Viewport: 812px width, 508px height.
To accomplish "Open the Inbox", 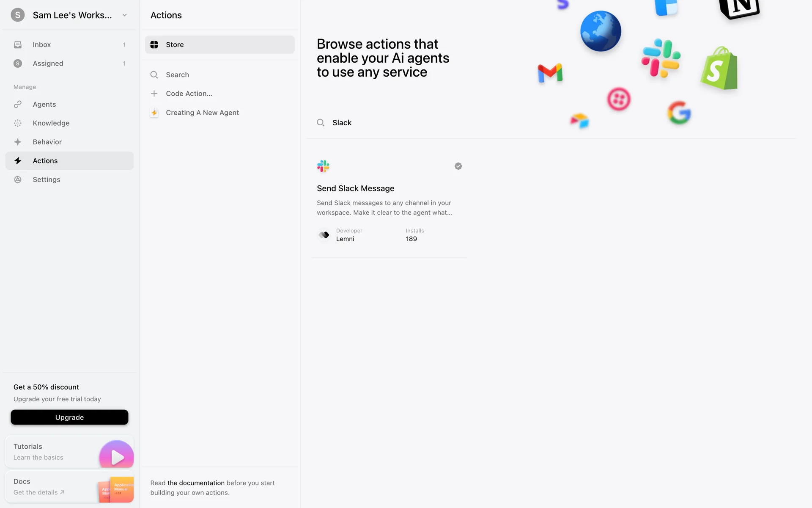I will [41, 44].
